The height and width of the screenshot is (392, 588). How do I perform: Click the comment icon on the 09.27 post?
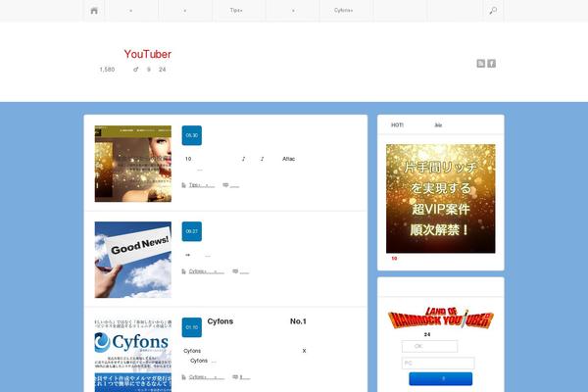(x=235, y=271)
